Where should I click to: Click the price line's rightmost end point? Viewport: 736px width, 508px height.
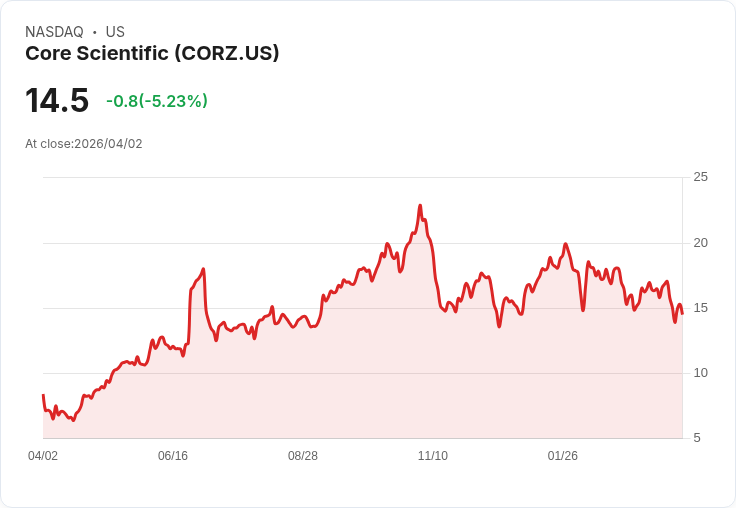(682, 314)
